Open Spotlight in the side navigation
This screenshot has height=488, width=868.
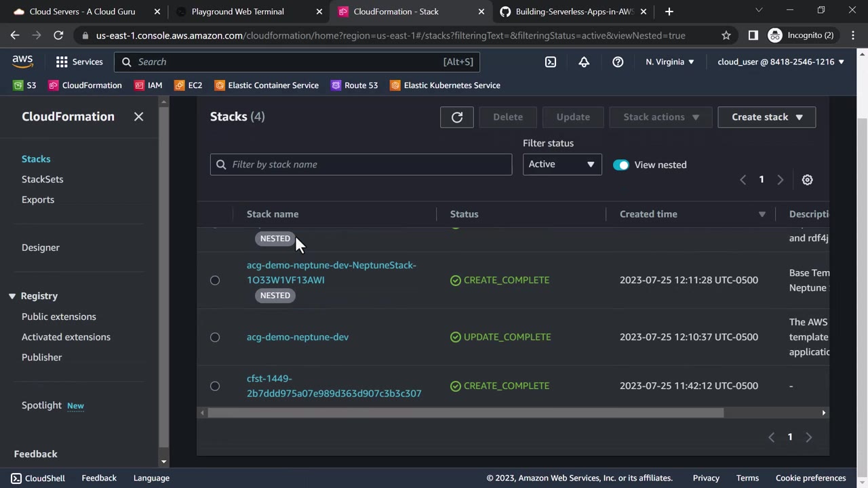pyautogui.click(x=41, y=405)
